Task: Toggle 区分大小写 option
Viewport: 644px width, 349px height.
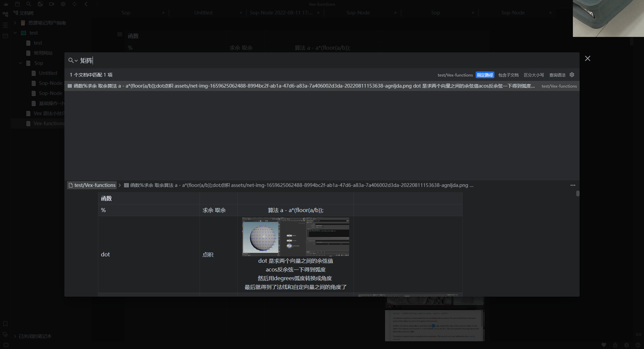Action: click(x=534, y=75)
